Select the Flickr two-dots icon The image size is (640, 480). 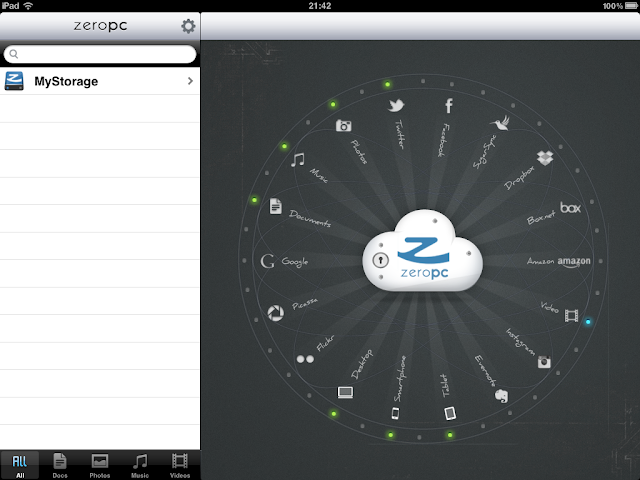coord(305,359)
